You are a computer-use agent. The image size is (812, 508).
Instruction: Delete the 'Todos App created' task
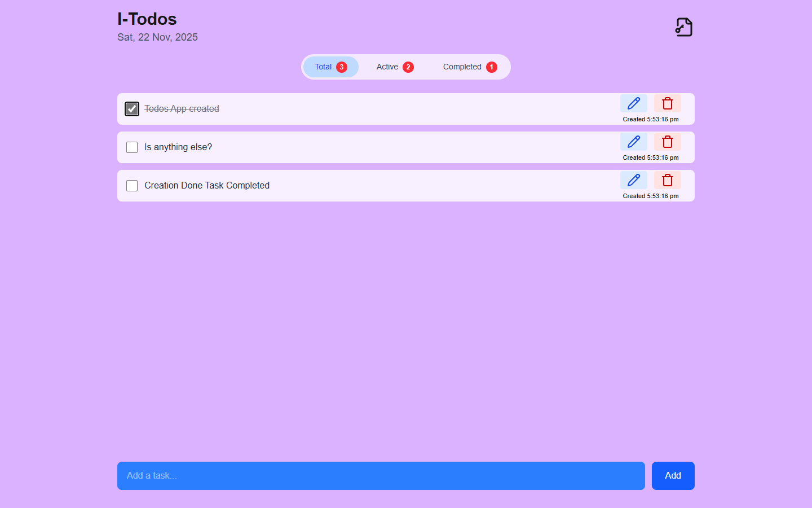coord(667,103)
